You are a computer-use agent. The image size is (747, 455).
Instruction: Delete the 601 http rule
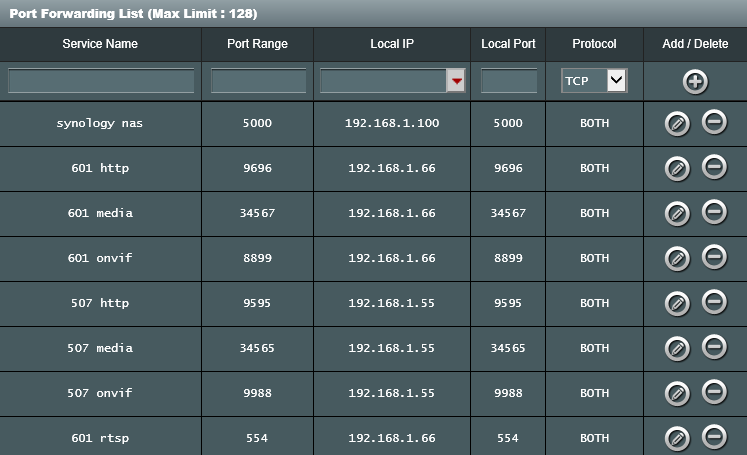[714, 167]
